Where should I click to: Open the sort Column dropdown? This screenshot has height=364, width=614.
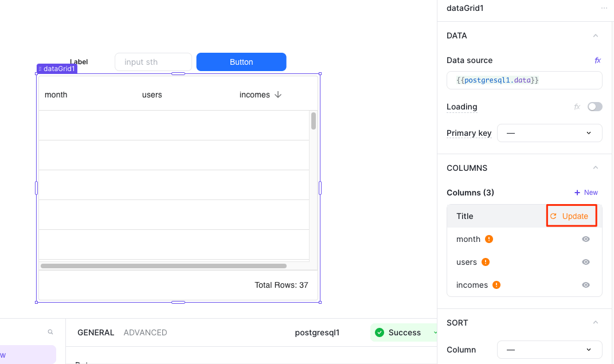pyautogui.click(x=549, y=350)
